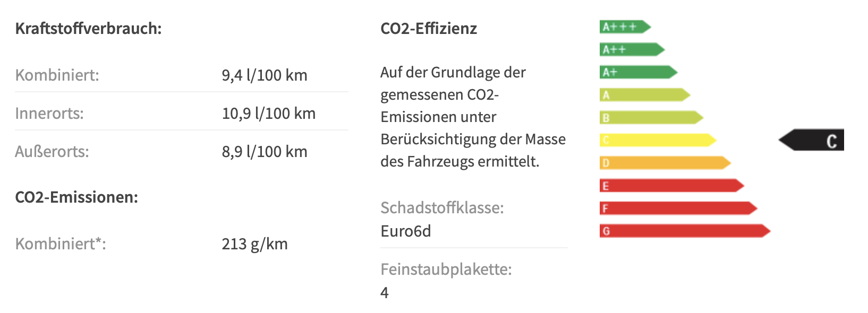Select the A++ green efficiency bar

(x=632, y=49)
